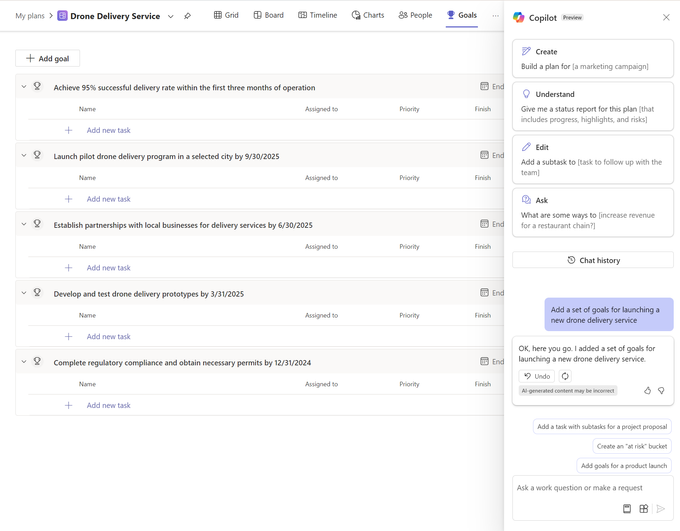Open end date calendar for Establish partnerships goal
This screenshot has height=531, width=680.
(x=484, y=224)
